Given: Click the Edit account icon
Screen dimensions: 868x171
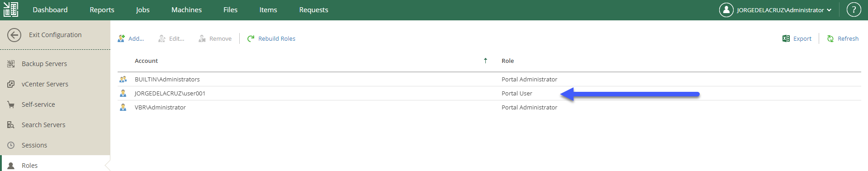Looking at the screenshot, I should (x=162, y=38).
